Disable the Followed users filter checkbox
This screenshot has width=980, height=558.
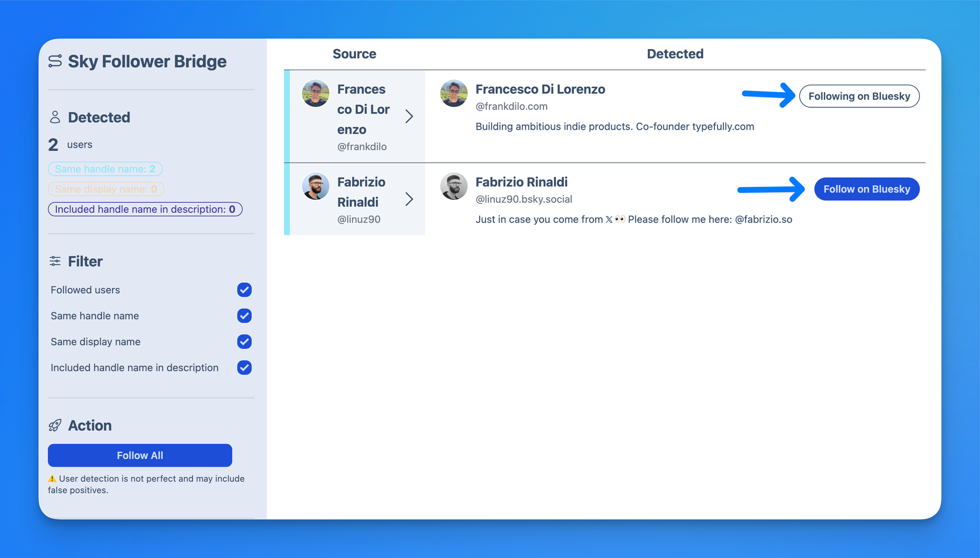click(244, 290)
